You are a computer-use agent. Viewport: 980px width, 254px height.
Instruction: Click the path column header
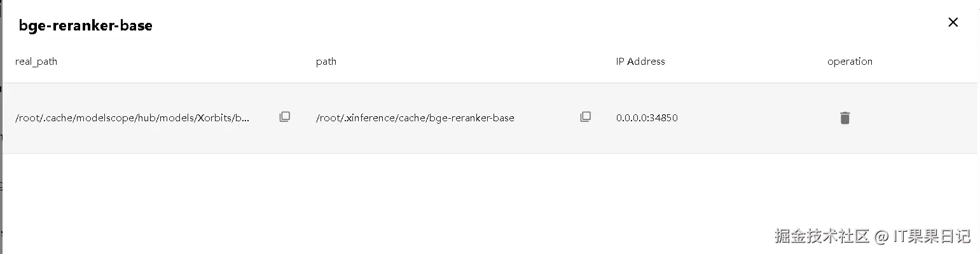(326, 62)
